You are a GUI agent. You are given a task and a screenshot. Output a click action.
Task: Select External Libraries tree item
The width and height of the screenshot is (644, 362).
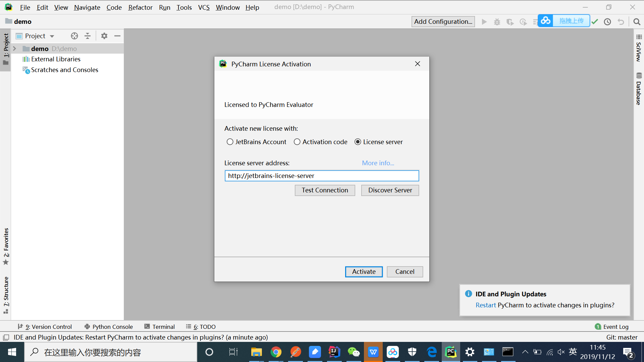tap(56, 59)
